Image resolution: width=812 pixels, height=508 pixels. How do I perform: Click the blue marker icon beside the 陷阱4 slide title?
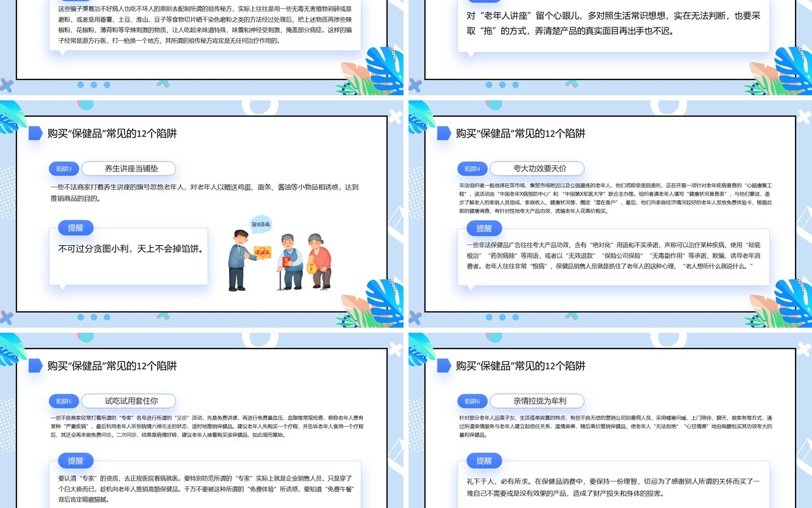click(x=444, y=133)
